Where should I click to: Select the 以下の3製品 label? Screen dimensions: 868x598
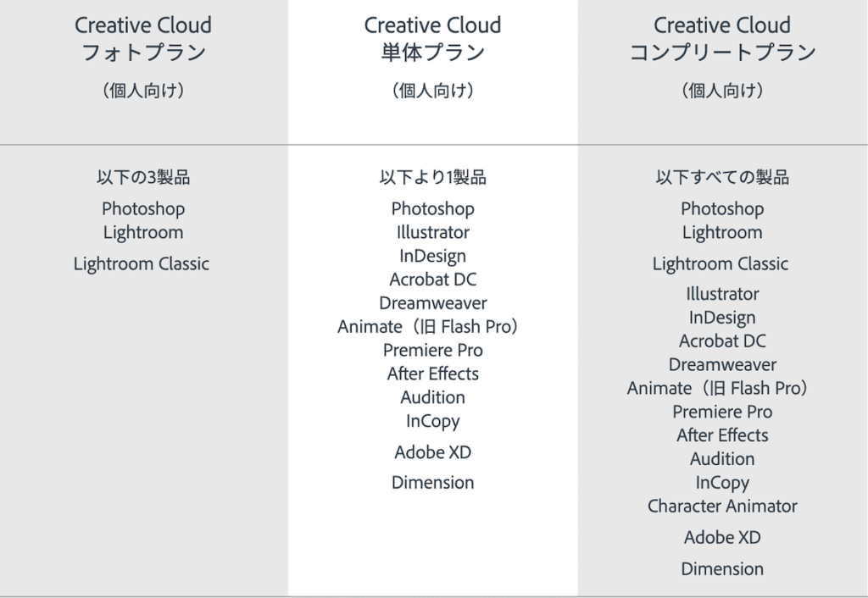tap(143, 178)
